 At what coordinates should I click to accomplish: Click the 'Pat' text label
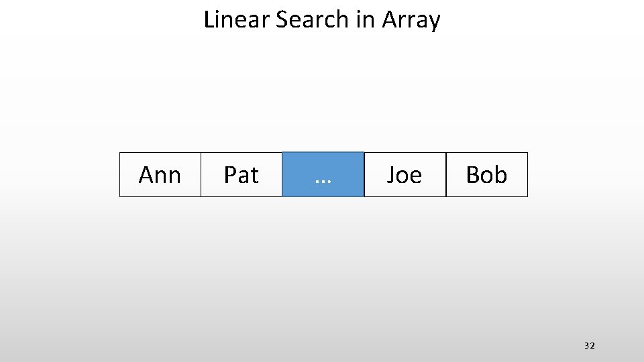coord(241,175)
